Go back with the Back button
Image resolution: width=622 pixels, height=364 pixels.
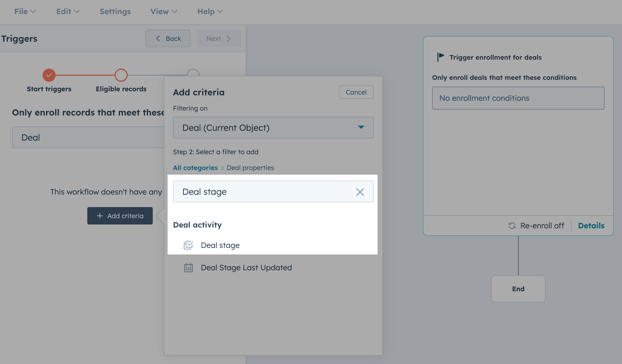168,38
